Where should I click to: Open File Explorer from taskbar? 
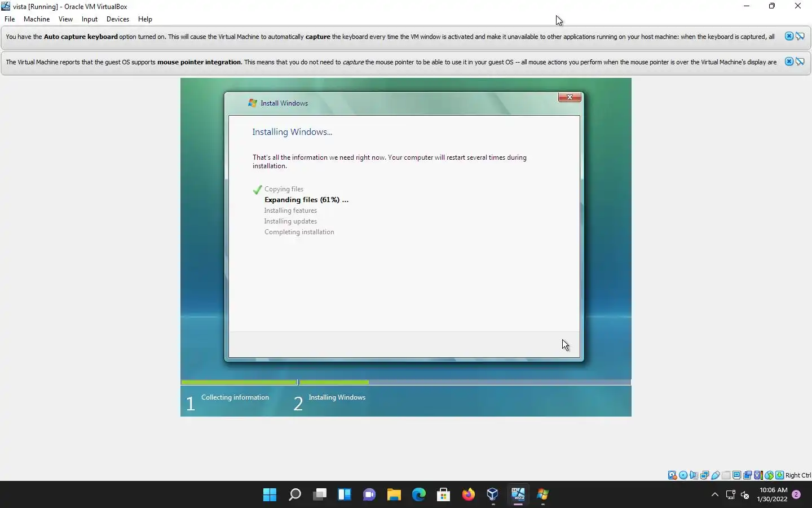394,495
